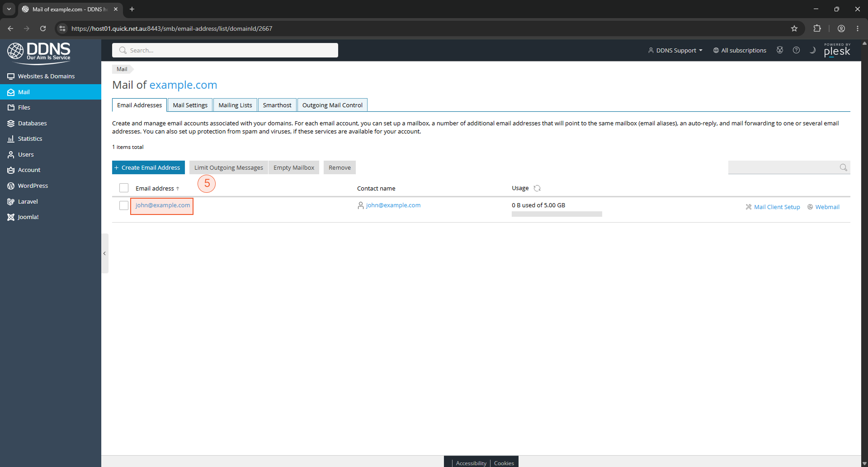Image resolution: width=868 pixels, height=467 pixels.
Task: Toggle dark mode moon icon
Action: (812, 50)
